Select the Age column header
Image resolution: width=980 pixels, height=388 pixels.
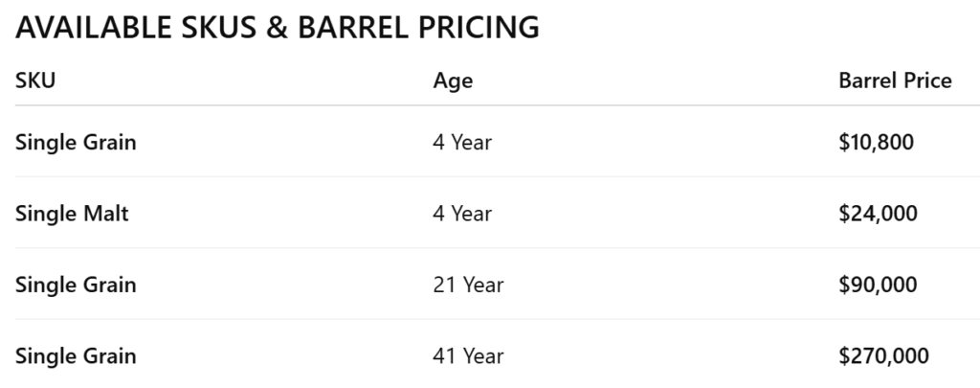click(453, 80)
